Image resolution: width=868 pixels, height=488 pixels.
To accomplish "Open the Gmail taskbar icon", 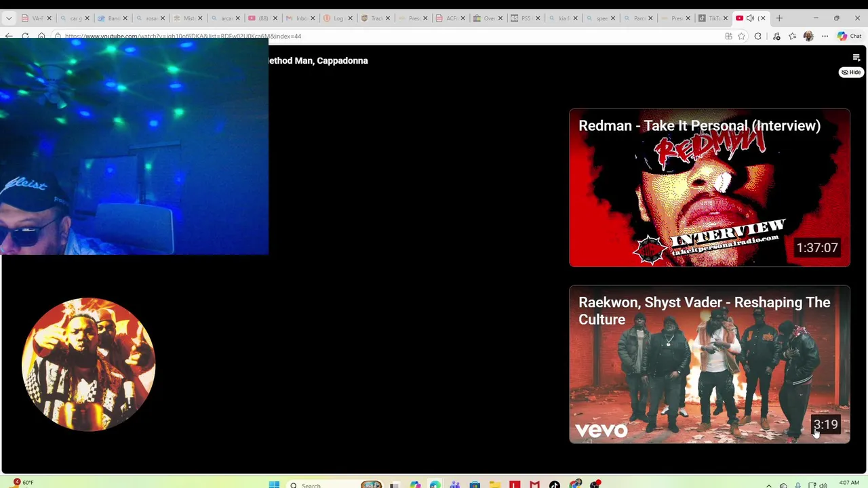I will (x=534, y=485).
